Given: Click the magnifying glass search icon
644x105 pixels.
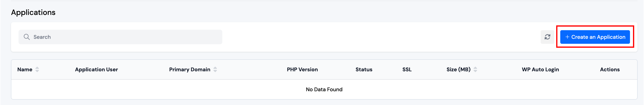Looking at the screenshot, I should 27,37.
